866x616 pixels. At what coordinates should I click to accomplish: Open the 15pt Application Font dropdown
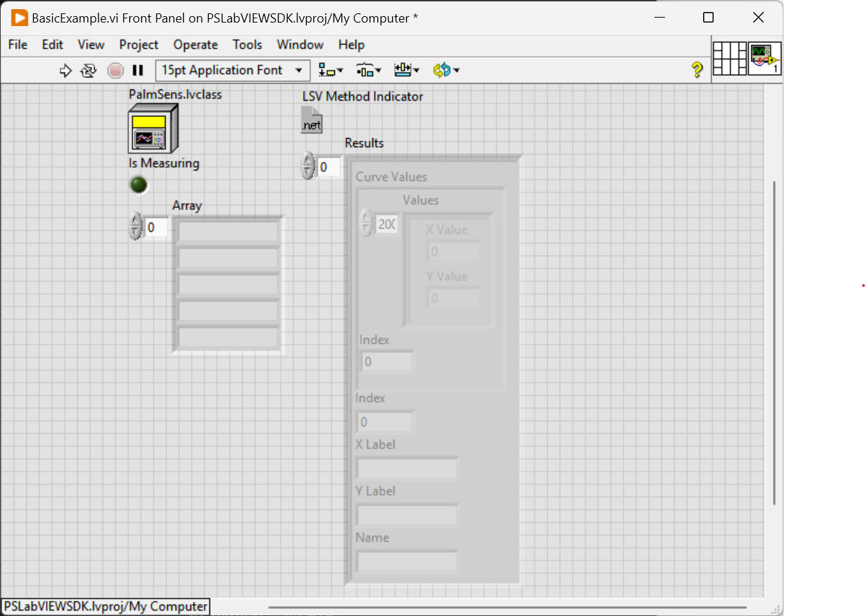232,70
